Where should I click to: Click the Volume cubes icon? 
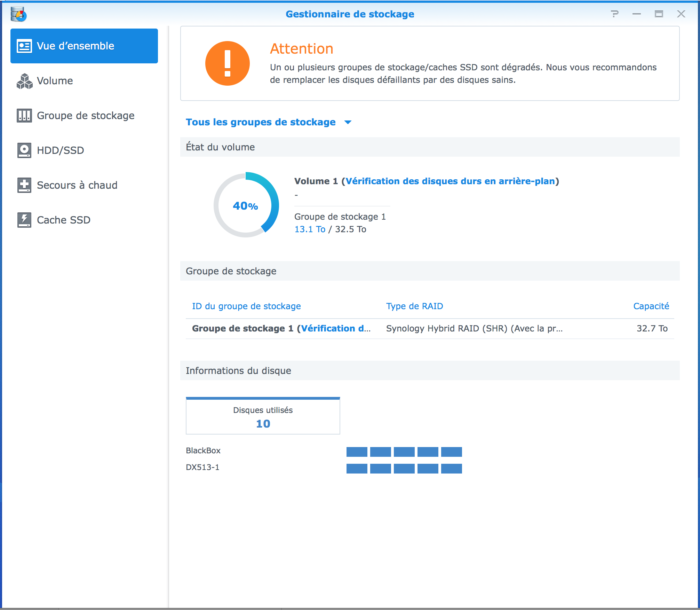(x=24, y=81)
